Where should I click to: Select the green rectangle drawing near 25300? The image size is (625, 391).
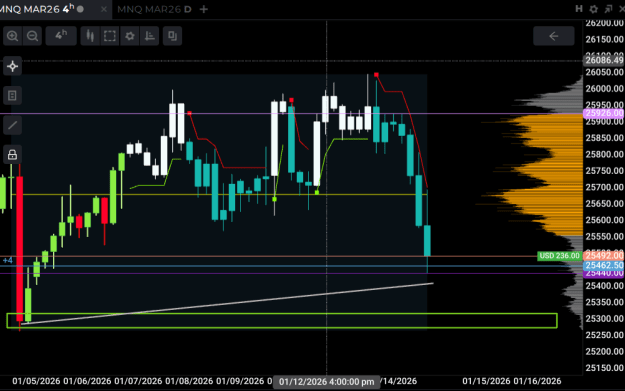282,320
